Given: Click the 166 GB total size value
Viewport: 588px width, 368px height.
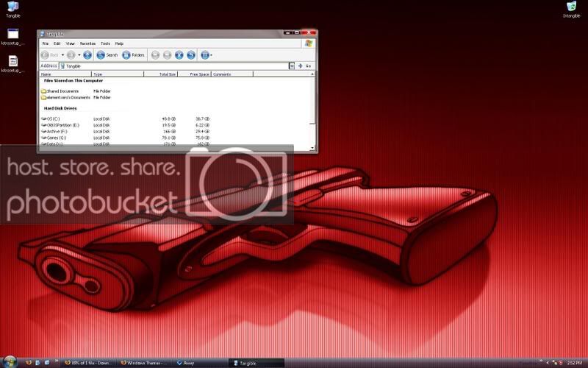Looking at the screenshot, I should [170, 132].
